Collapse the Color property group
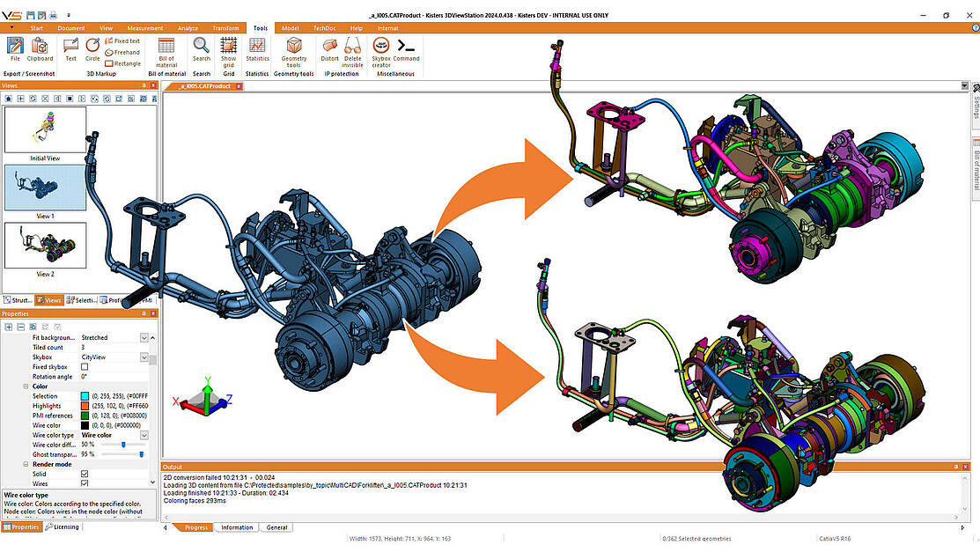The width and height of the screenshot is (980, 552). tap(26, 386)
